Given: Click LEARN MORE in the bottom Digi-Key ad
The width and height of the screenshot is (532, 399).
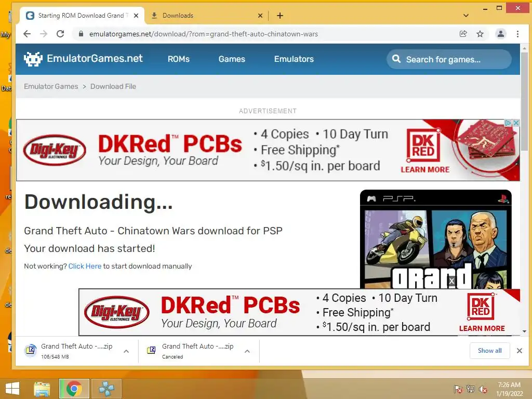Looking at the screenshot, I should pos(482,328).
